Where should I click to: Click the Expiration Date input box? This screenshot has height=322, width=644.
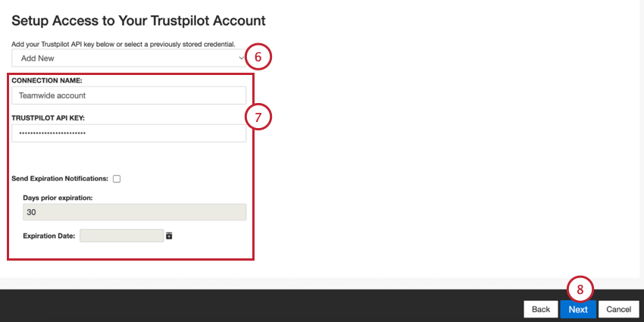[x=121, y=236]
